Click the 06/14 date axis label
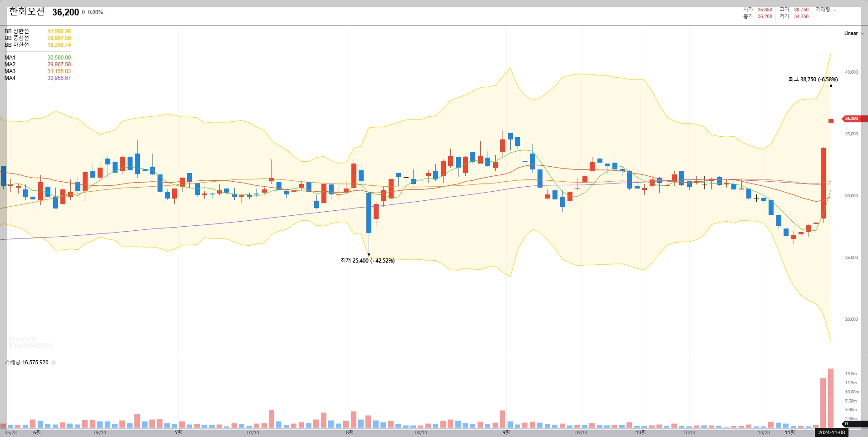This screenshot has height=437, width=868. [x=100, y=432]
